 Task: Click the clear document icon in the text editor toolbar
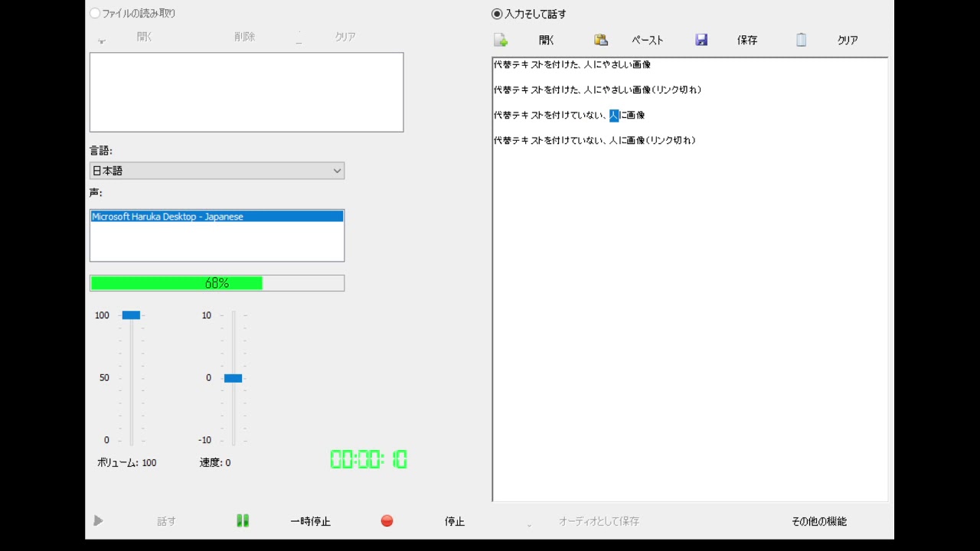pyautogui.click(x=801, y=40)
